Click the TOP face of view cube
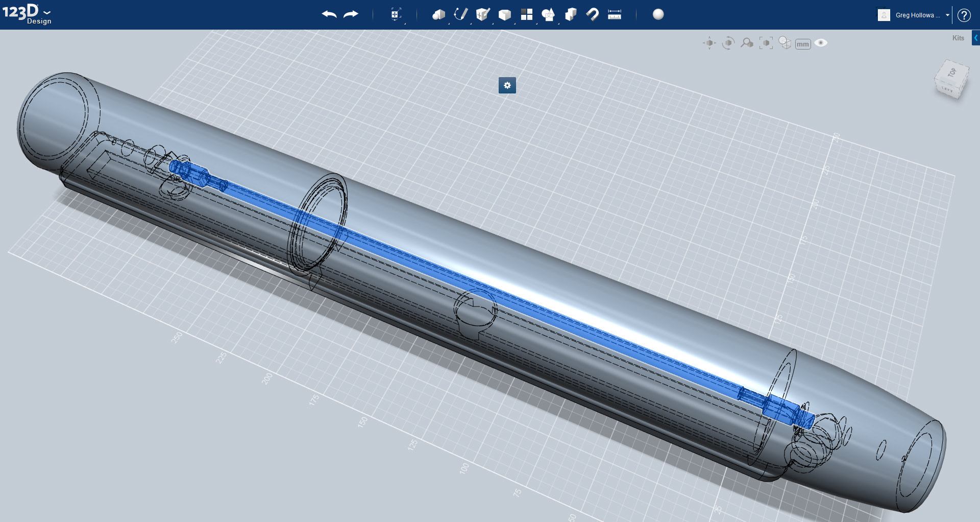This screenshot has height=522, width=980. pyautogui.click(x=952, y=73)
